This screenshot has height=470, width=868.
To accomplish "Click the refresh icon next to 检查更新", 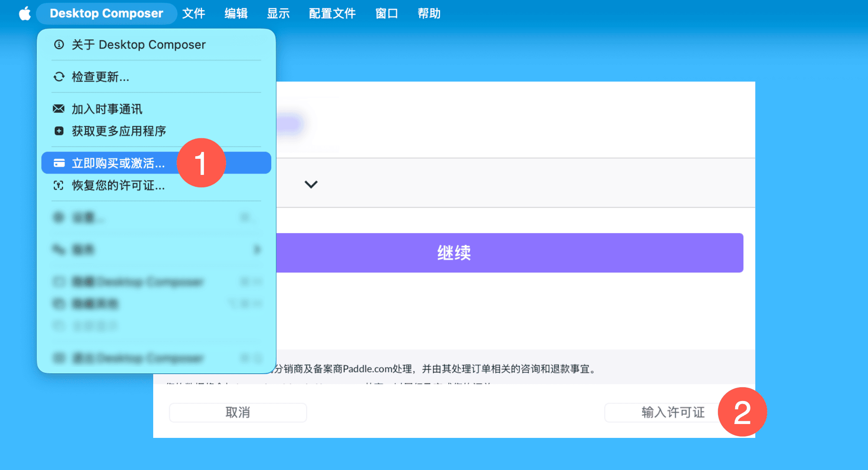I will [59, 77].
